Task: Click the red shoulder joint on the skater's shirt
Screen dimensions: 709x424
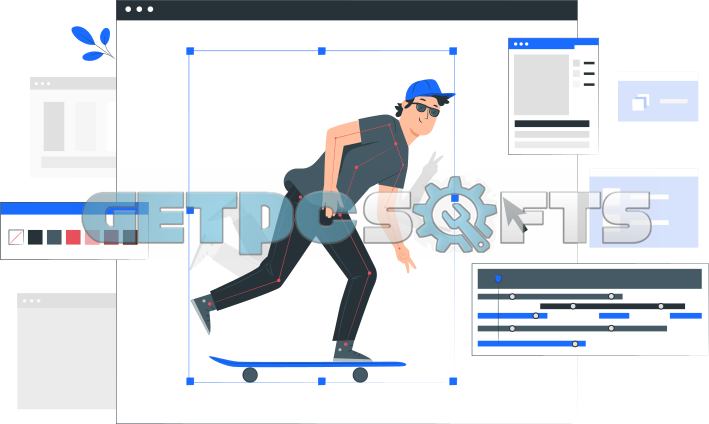Action: [x=396, y=144]
